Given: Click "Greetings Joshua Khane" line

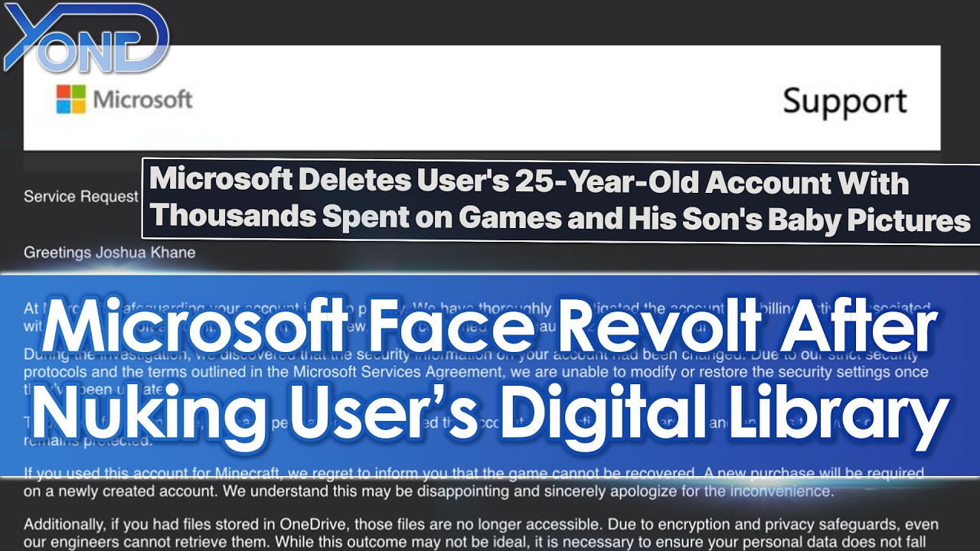Looking at the screenshot, I should pos(109,252).
